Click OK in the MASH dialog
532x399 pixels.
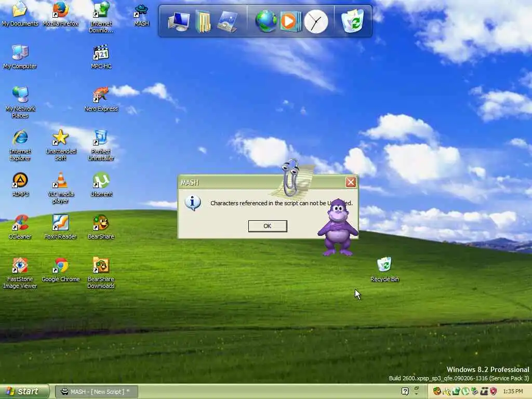pos(268,226)
